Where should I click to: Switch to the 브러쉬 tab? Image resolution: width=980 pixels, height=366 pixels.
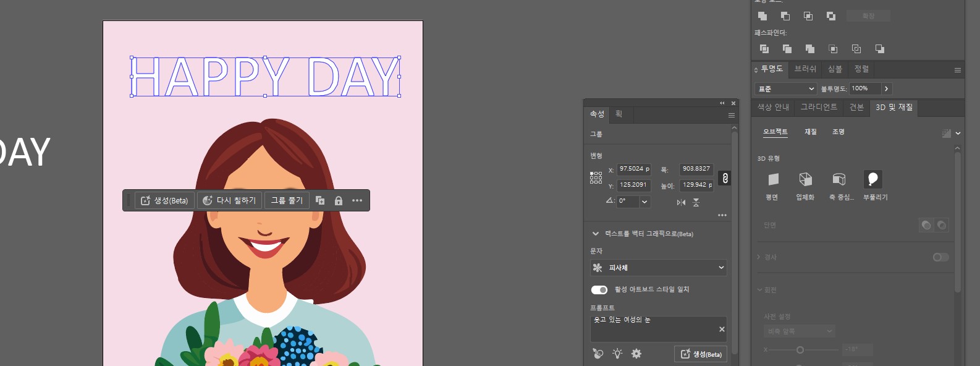click(805, 69)
